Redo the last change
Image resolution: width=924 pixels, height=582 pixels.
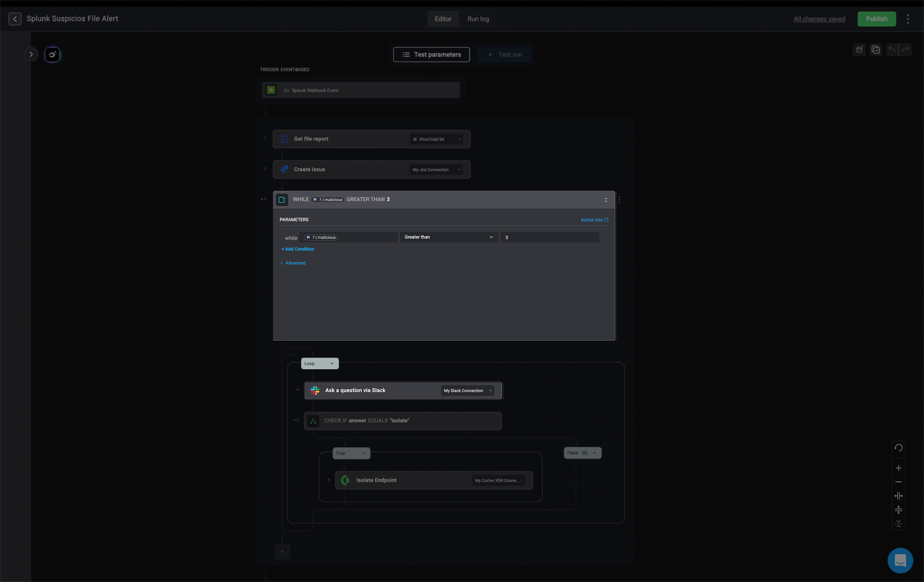(905, 50)
